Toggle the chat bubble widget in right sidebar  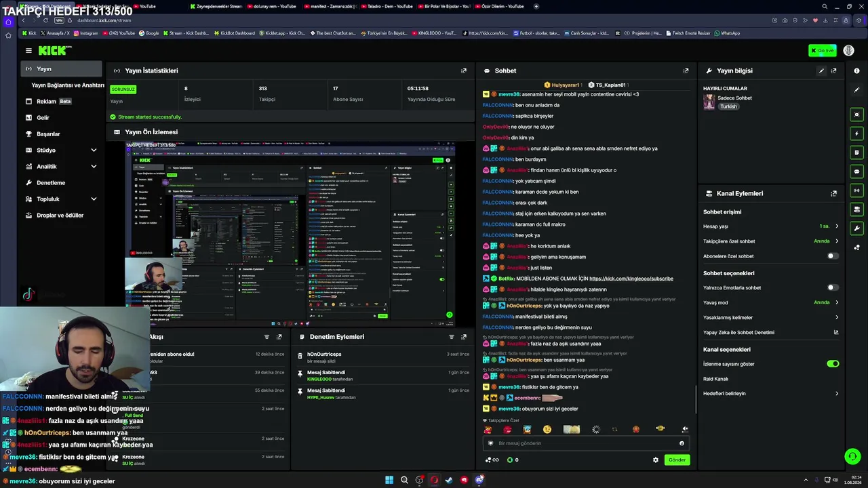857,171
